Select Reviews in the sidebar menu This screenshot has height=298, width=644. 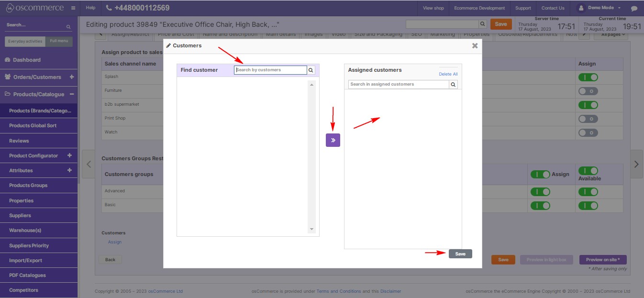[19, 141]
